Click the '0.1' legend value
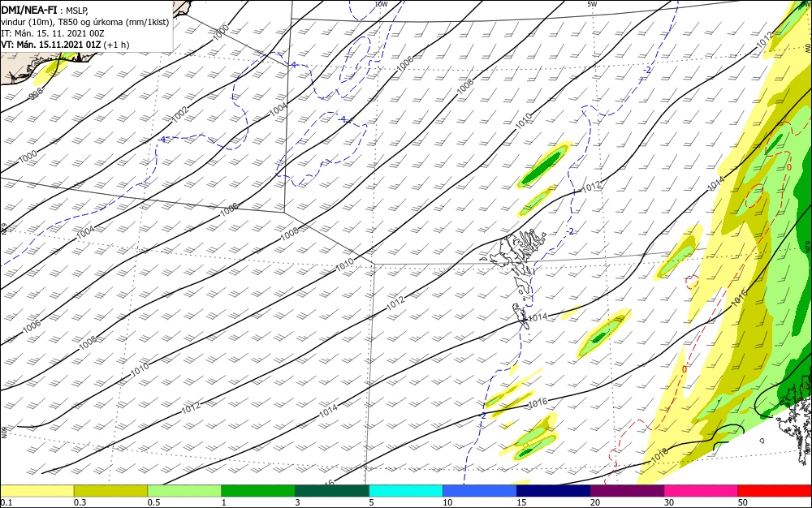 pos(6,502)
